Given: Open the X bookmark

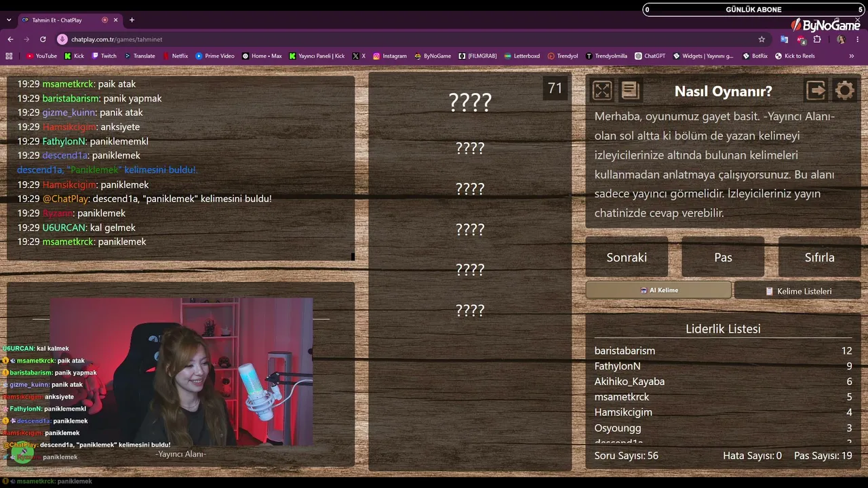Looking at the screenshot, I should [359, 56].
